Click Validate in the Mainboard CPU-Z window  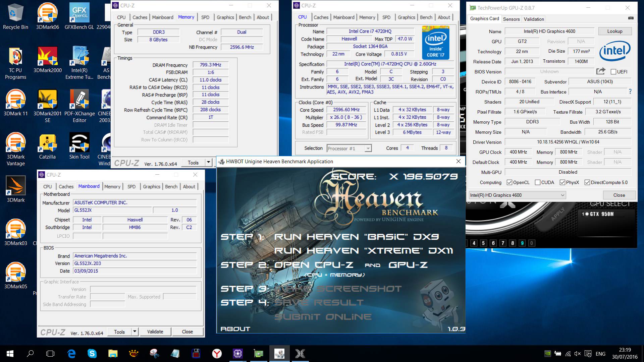click(155, 331)
